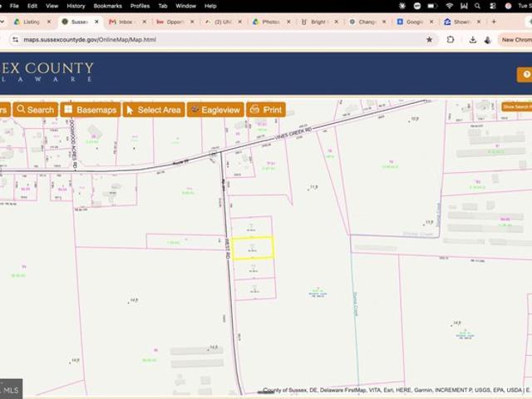Click the DOGWOOD ACRES RD label
The image size is (532, 399).
point(74,144)
